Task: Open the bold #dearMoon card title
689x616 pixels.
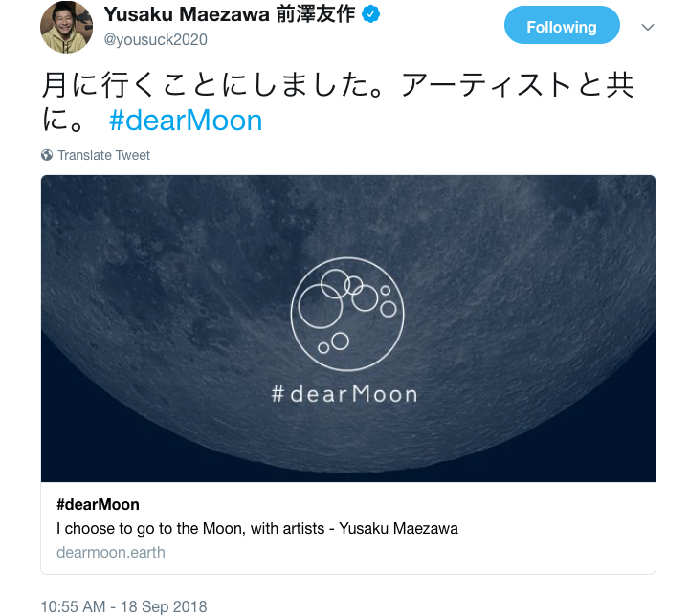Action: [98, 504]
